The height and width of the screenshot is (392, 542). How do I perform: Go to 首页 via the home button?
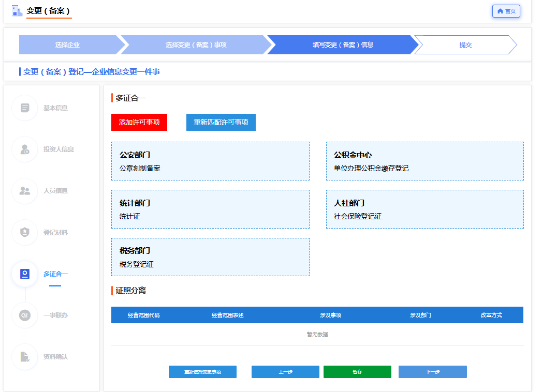(506, 11)
